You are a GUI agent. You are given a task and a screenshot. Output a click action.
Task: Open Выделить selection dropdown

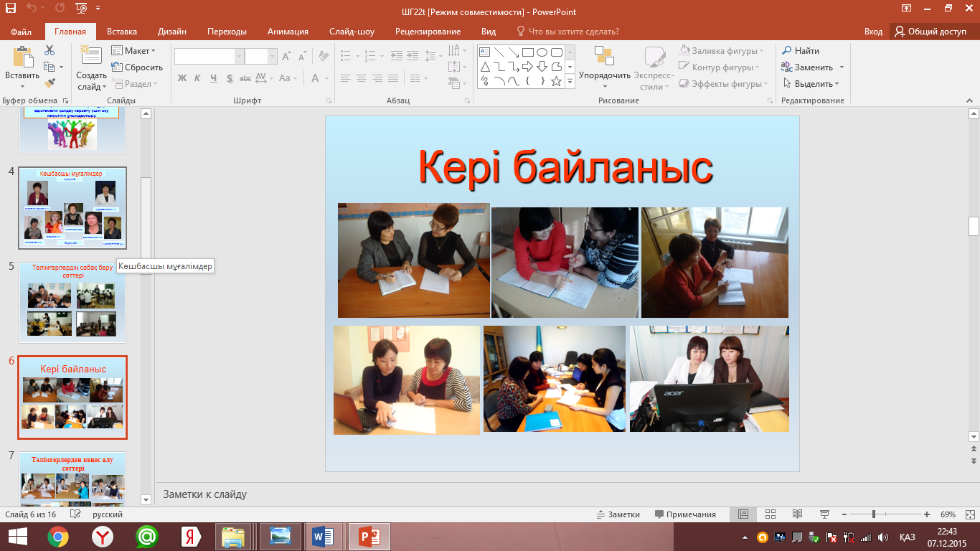811,84
